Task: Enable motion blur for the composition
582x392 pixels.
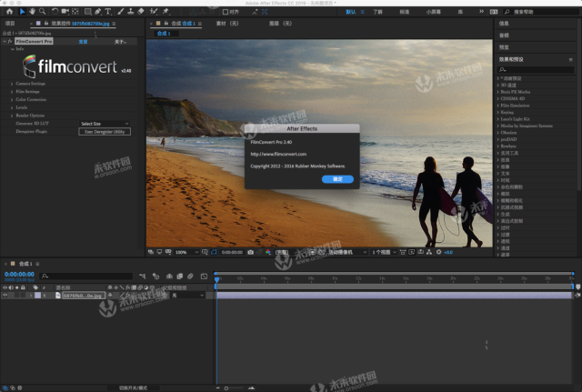Action: point(190,276)
